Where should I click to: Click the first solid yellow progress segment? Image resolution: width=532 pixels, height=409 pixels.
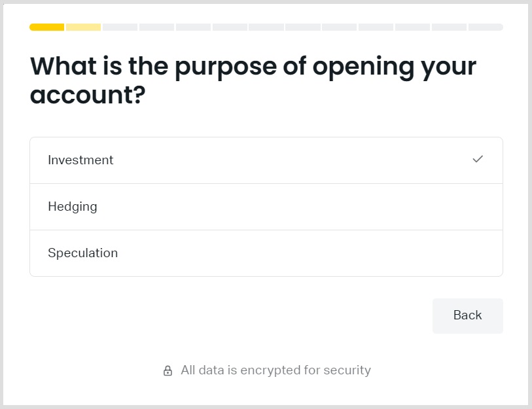pyautogui.click(x=46, y=27)
